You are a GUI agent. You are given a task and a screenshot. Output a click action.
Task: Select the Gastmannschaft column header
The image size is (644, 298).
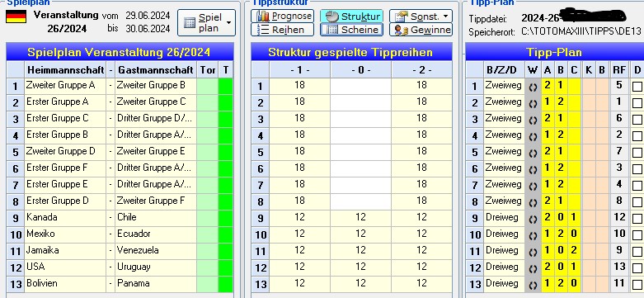(x=156, y=70)
